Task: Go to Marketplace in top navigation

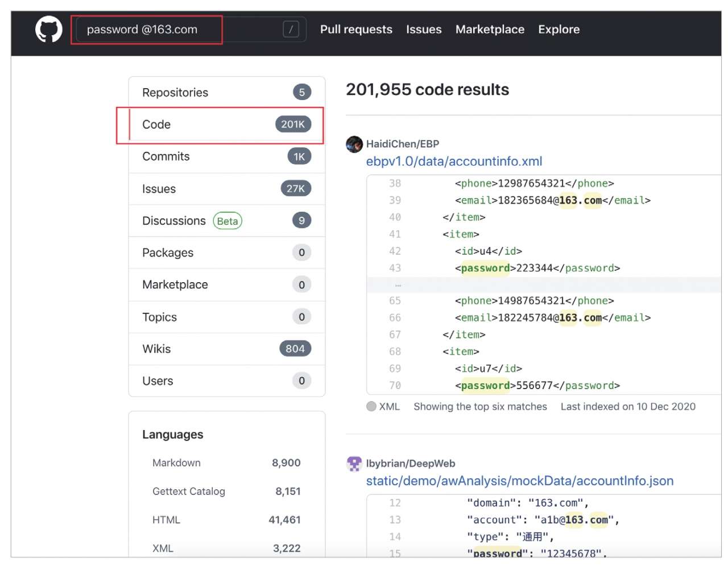Action: (x=490, y=29)
